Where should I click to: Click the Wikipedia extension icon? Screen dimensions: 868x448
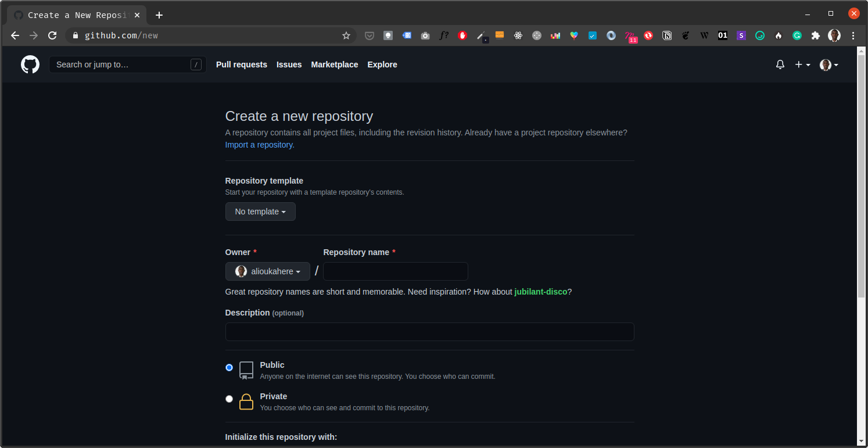[704, 35]
